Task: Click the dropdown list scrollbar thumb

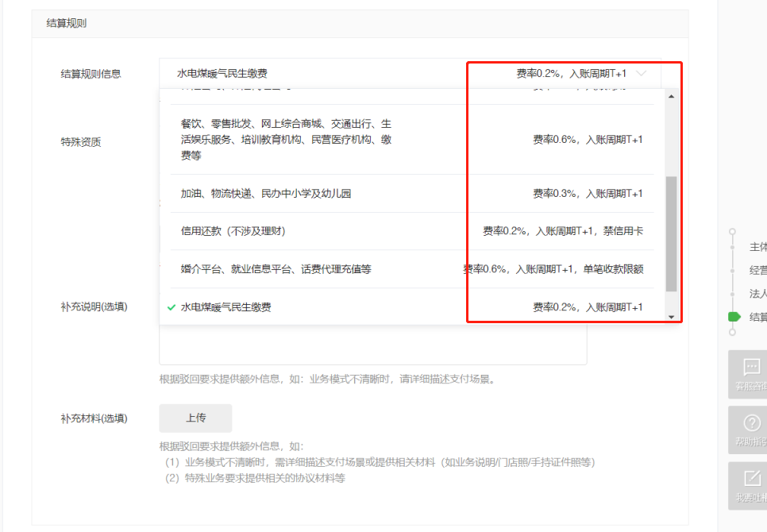Action: tap(671, 234)
